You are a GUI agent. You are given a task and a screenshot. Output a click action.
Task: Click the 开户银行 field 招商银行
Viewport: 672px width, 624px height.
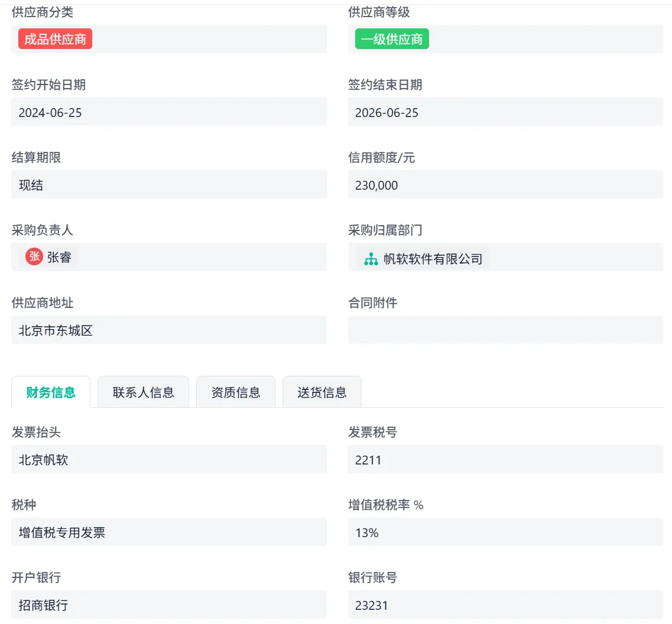click(169, 604)
